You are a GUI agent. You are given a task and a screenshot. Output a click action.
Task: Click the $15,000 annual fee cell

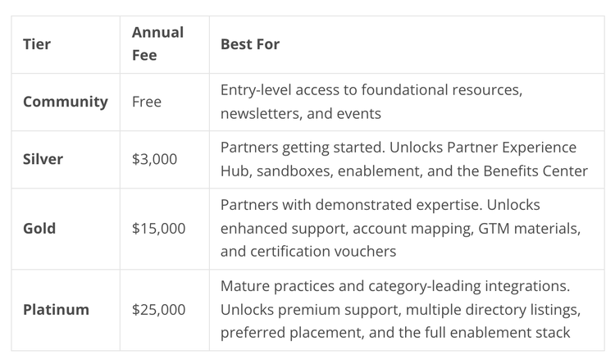[158, 228]
